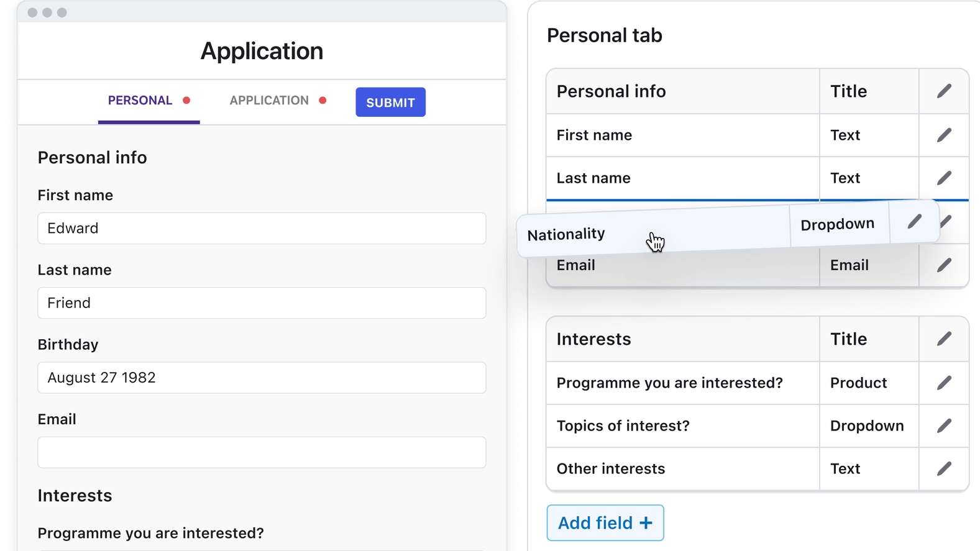Click pencil for Programme you are interested
The height and width of the screenshot is (551, 980).
(944, 383)
